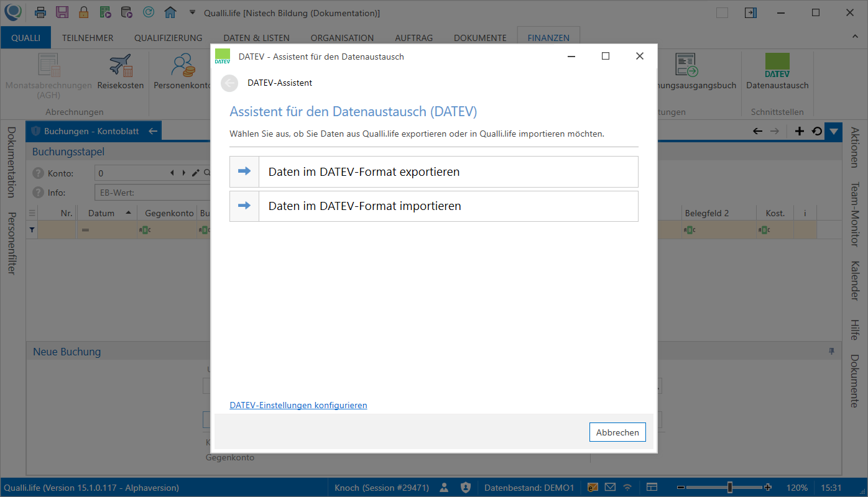The width and height of the screenshot is (868, 497).
Task: Click the padlock icon in quick access bar
Action: pyautogui.click(x=83, y=12)
